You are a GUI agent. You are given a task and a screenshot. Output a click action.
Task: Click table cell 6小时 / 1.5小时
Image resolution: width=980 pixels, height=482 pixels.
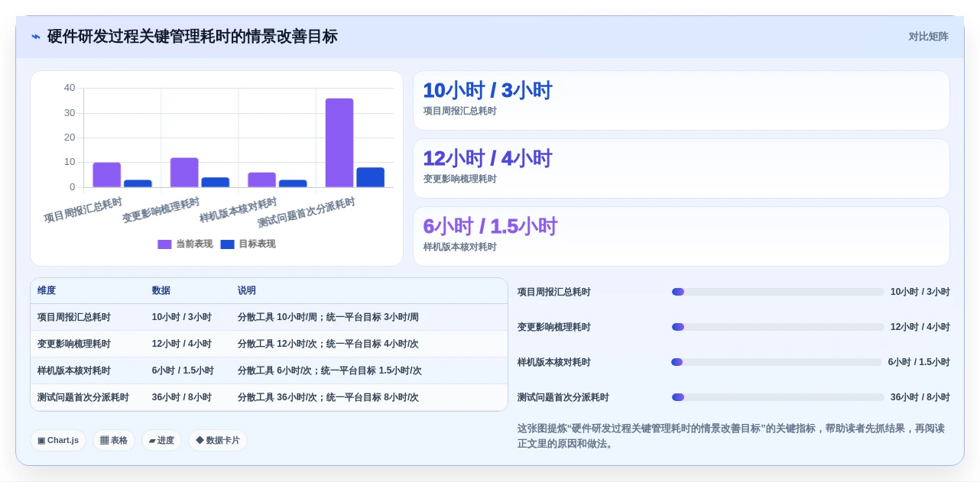183,370
